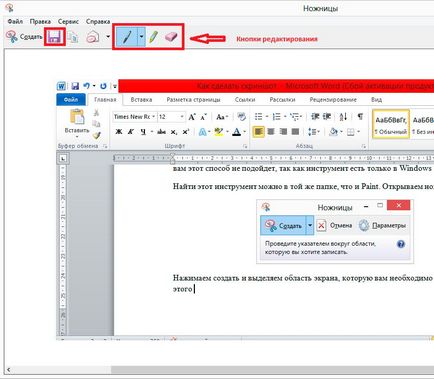This screenshot has height=379, width=434.
Task: Click the blue help question mark icon
Action: 401,244
